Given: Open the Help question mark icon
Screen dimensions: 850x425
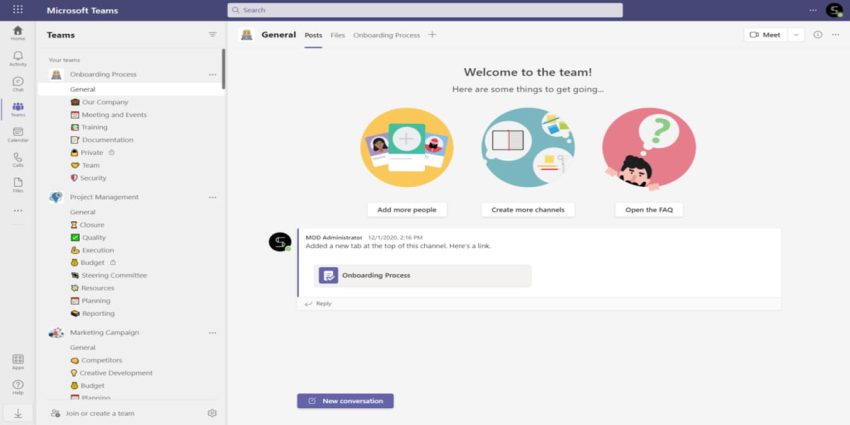Looking at the screenshot, I should pyautogui.click(x=18, y=387).
